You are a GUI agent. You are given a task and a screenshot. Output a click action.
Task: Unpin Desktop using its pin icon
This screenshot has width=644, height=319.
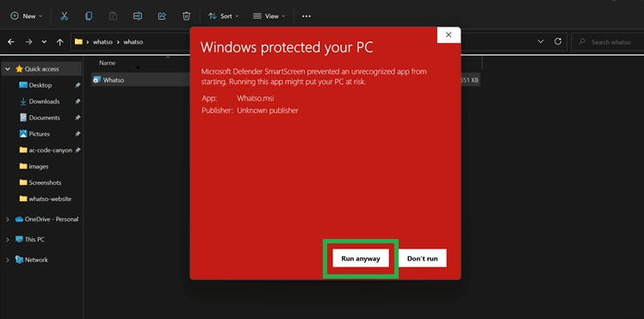tap(77, 85)
